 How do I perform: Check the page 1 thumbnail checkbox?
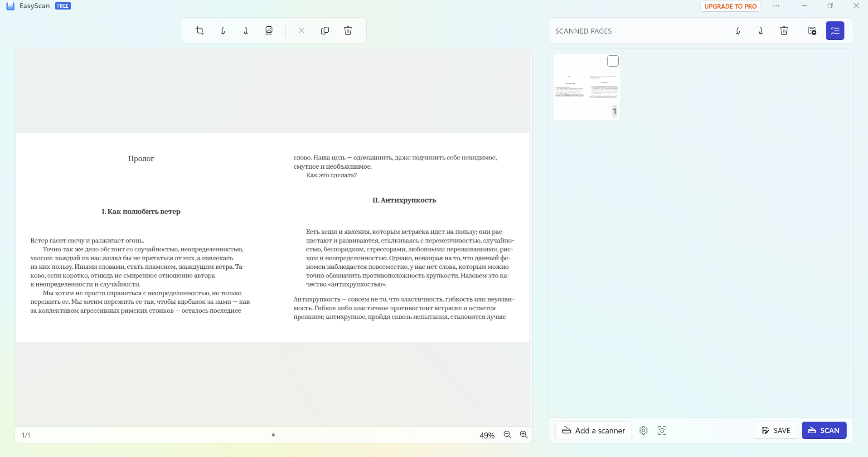pos(613,61)
